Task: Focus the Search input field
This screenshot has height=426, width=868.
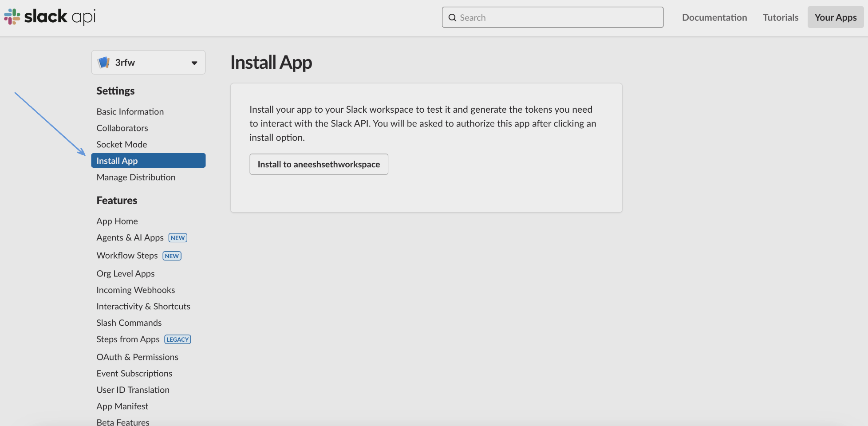Action: 552,17
